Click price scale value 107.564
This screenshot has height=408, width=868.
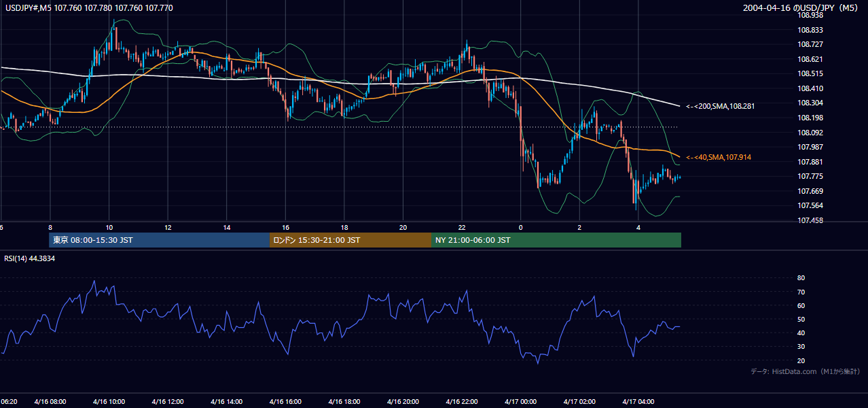(x=811, y=205)
